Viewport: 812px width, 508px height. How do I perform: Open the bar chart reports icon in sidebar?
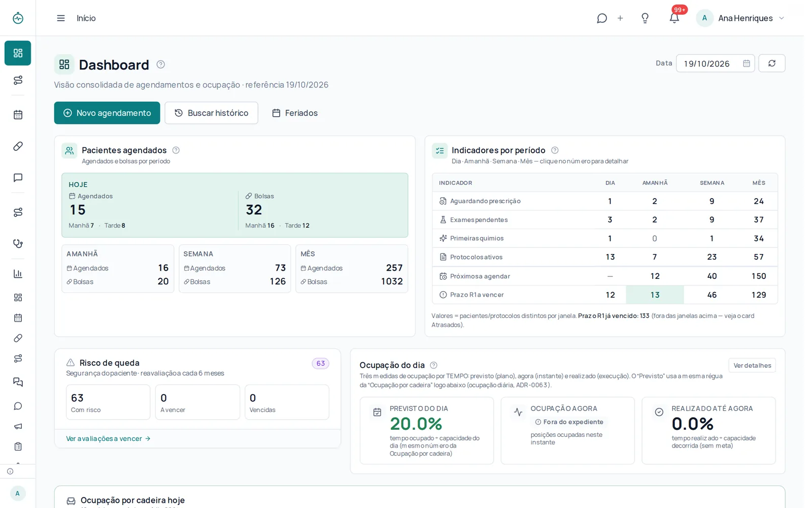click(18, 274)
